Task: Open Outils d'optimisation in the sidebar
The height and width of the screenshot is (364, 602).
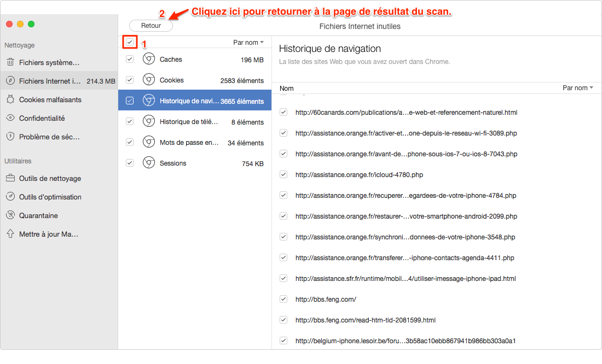Action: point(59,197)
